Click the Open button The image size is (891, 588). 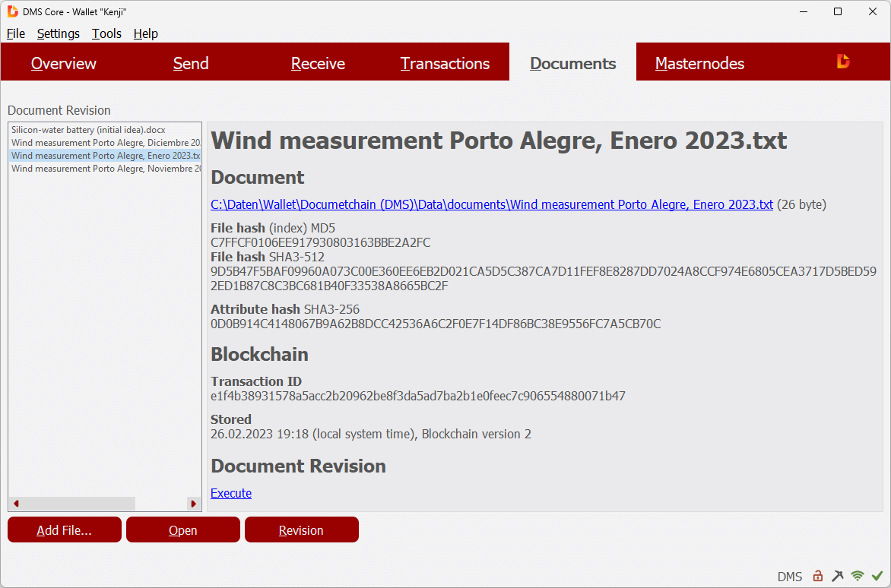[183, 530]
